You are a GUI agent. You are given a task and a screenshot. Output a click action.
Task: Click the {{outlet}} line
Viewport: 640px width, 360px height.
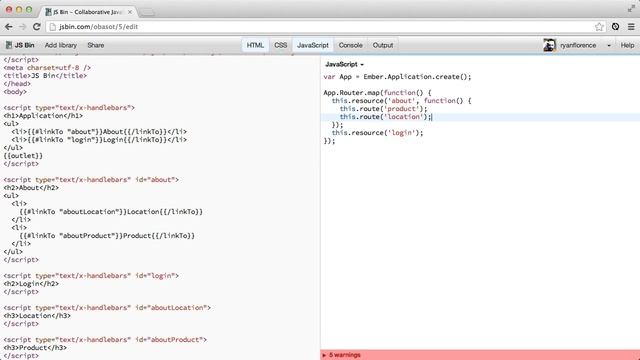pos(23,156)
